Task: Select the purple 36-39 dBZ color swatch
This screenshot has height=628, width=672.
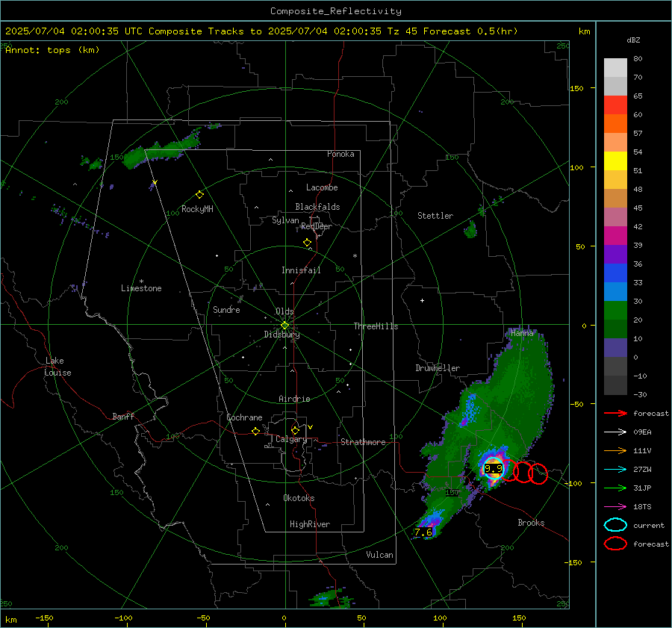Action: point(615,254)
